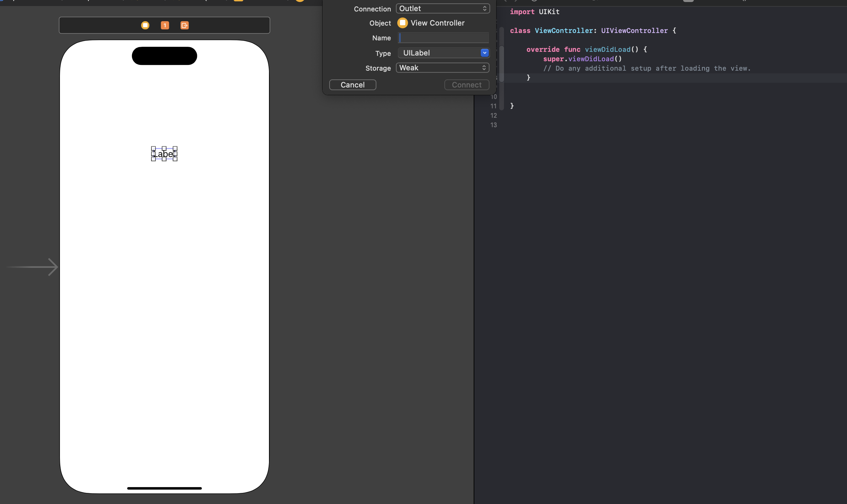Open the Storage dropdown showing Weak
The image size is (847, 504).
(x=442, y=68)
